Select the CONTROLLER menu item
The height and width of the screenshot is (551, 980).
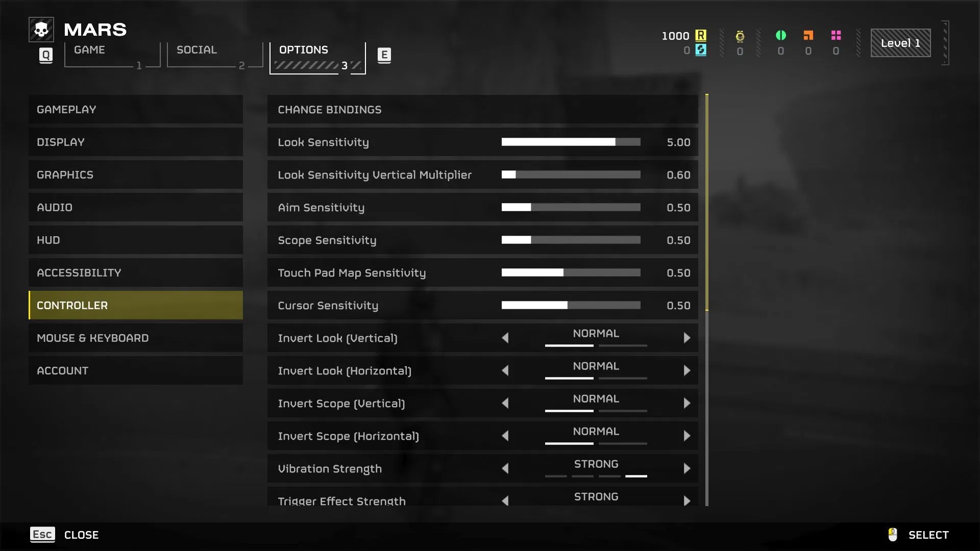pyautogui.click(x=135, y=305)
